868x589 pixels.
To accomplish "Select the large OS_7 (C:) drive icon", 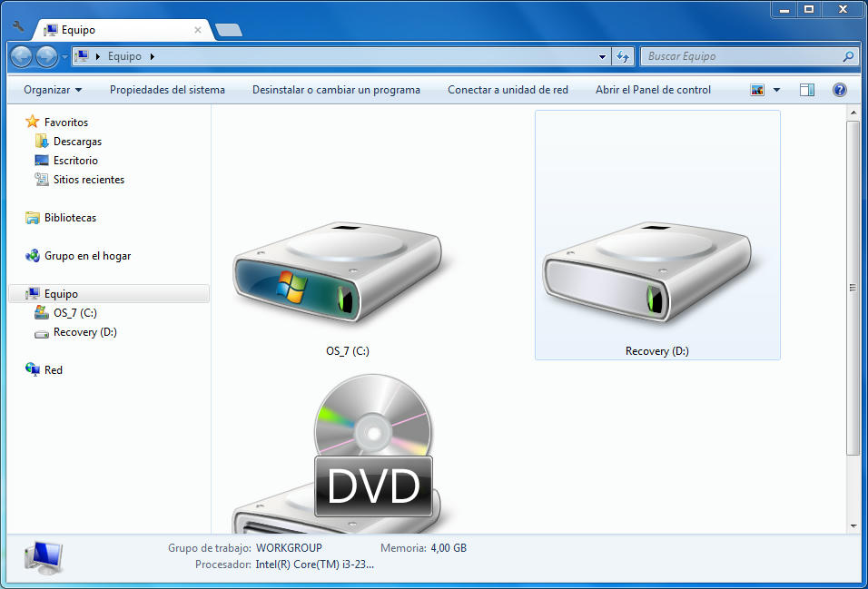I will pos(338,272).
